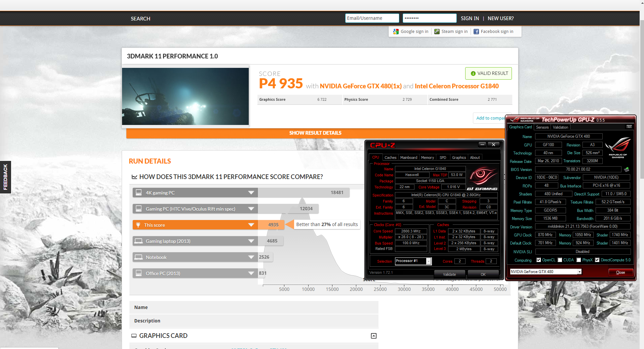Click the monitor icon beside Office PC (2013)
Image resolution: width=644 pixels, height=349 pixels.
pos(138,273)
